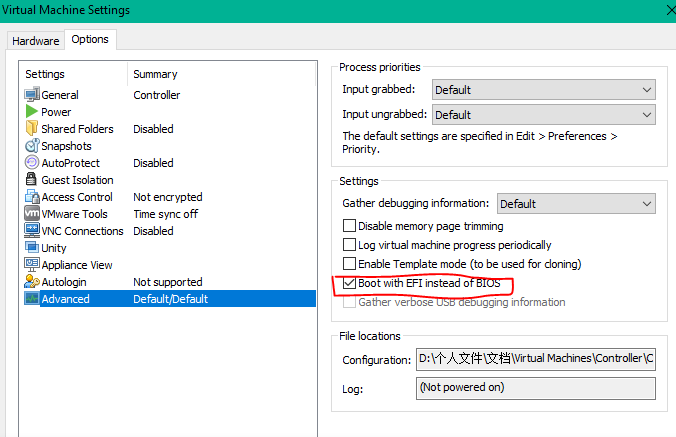Click the VMware Tools icon
Screen dimensions: 676x437
32,214
